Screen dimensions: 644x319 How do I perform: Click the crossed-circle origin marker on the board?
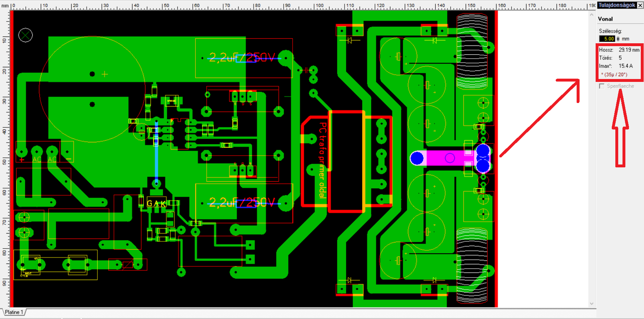25,35
